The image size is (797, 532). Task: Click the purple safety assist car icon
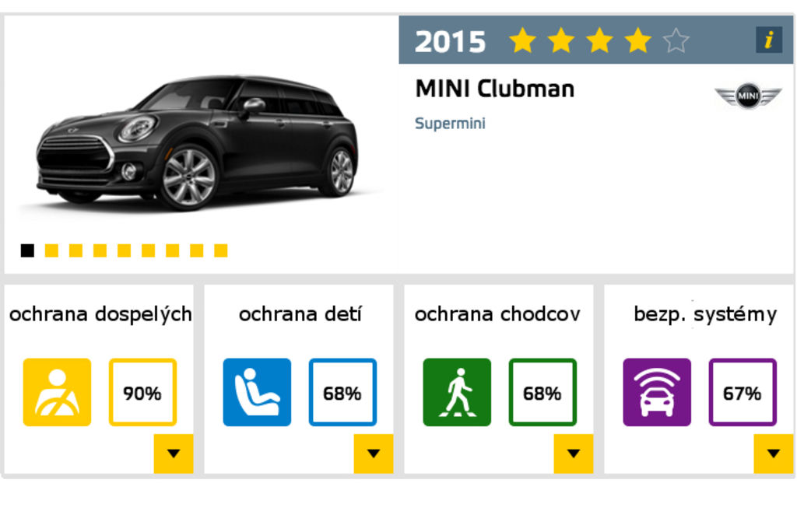657,392
